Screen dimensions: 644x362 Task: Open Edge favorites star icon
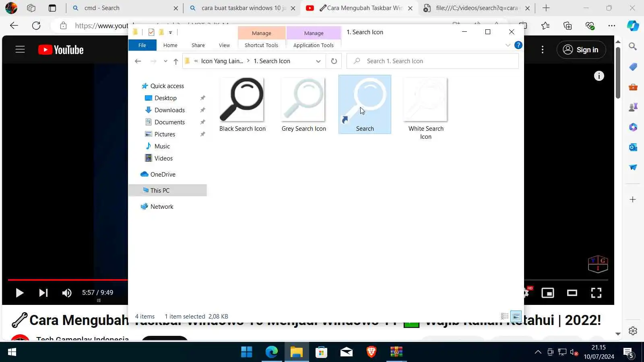(x=545, y=26)
